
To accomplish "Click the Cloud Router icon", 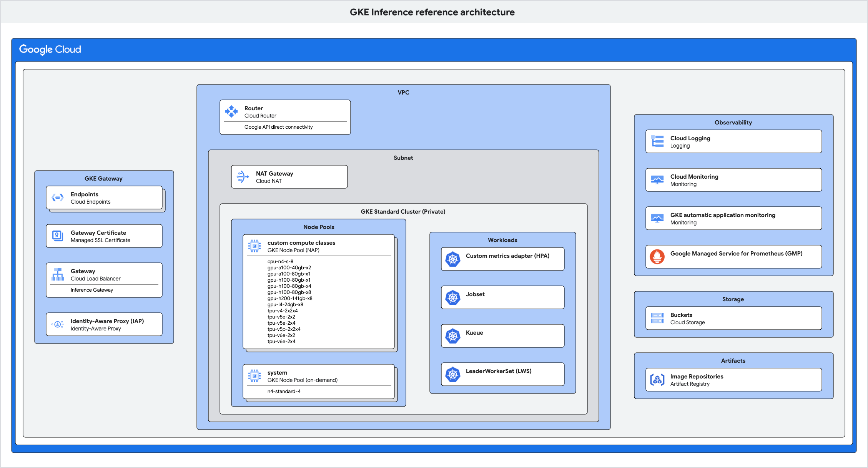I will 231,111.
